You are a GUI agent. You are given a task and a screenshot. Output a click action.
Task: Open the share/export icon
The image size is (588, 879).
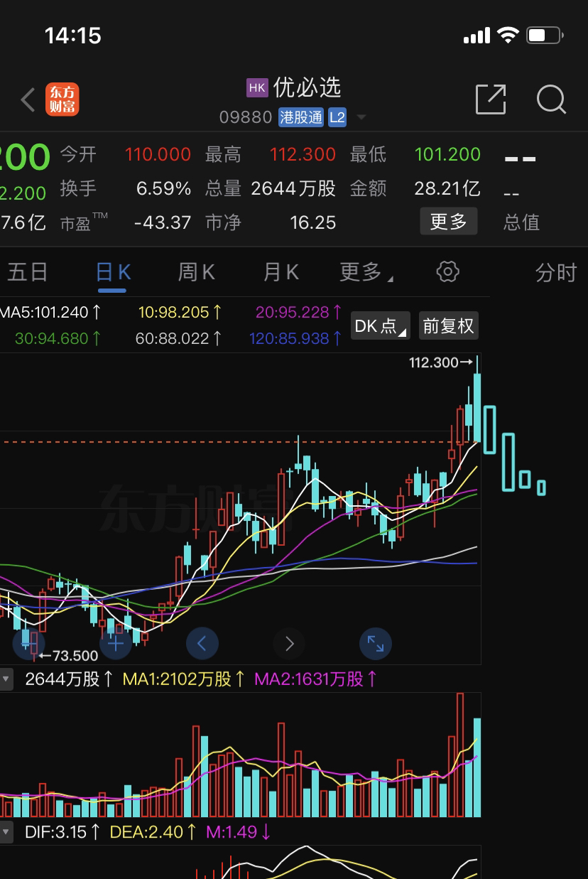[x=491, y=99]
